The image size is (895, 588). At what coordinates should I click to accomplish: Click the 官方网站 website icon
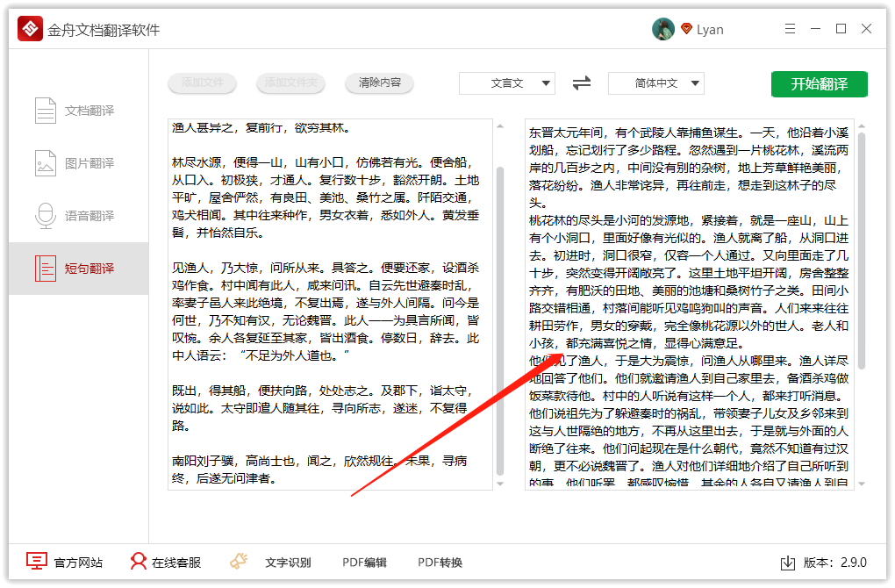(35, 562)
